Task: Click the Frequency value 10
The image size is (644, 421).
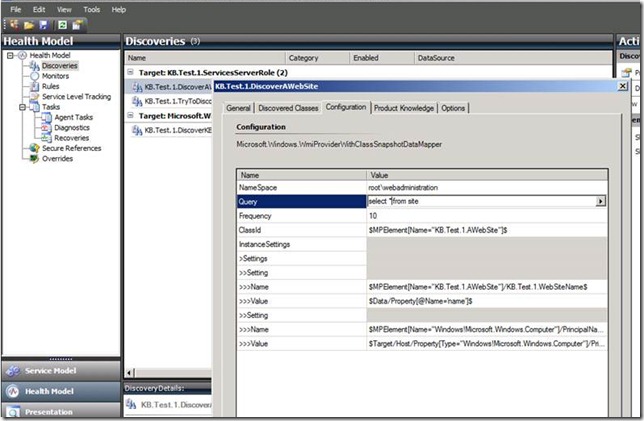Action: [x=487, y=216]
